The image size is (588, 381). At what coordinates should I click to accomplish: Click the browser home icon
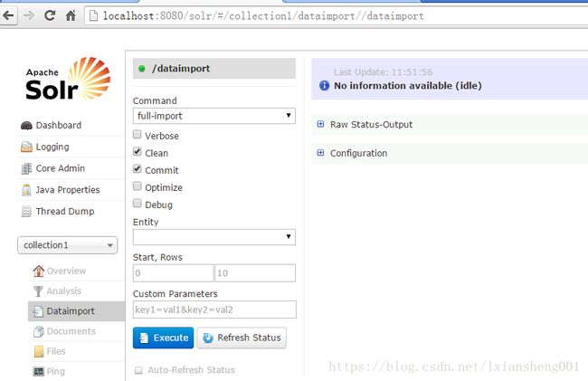(71, 15)
